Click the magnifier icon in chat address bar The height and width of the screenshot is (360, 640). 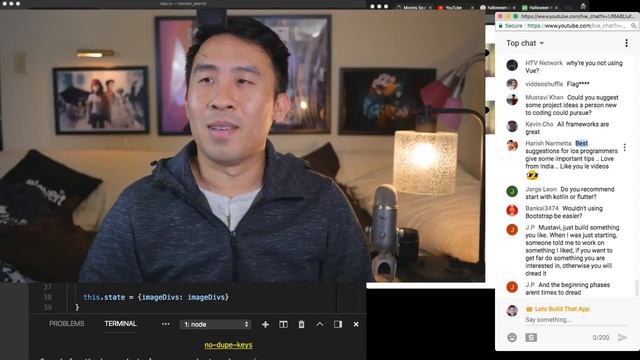[x=633, y=26]
